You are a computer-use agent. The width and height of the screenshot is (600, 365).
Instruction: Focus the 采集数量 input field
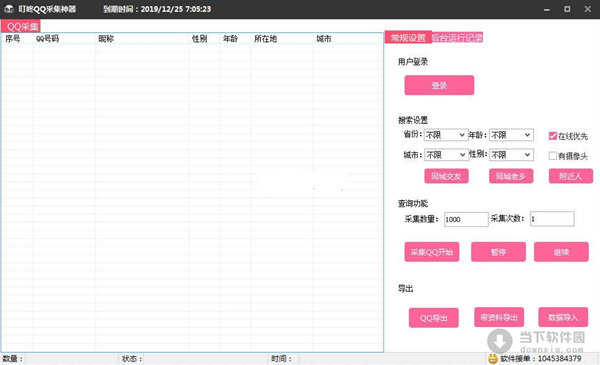(466, 219)
